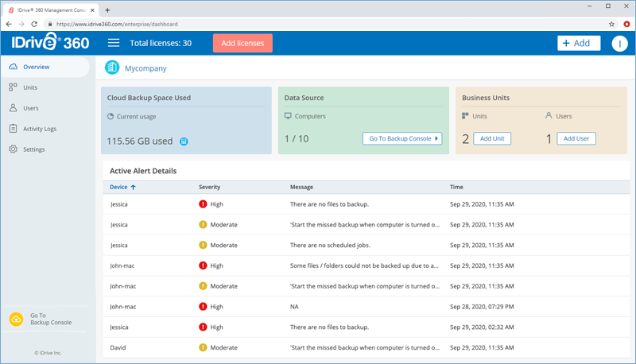Open the + Add button
Image resolution: width=636 pixels, height=364 pixels.
pyautogui.click(x=579, y=43)
